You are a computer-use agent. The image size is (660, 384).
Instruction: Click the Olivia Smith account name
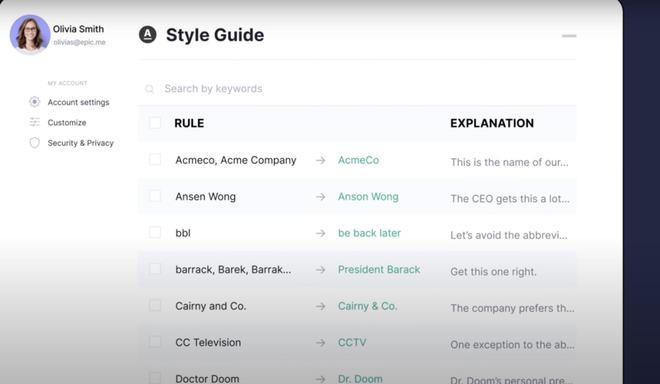78,29
